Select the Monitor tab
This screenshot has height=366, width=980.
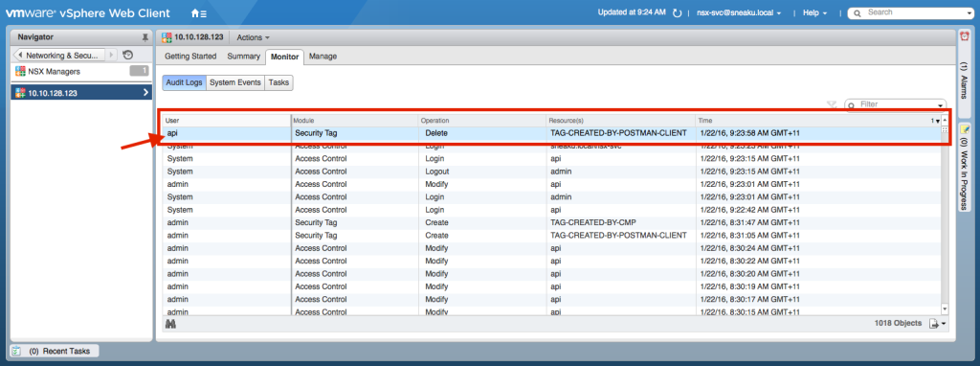click(x=284, y=57)
